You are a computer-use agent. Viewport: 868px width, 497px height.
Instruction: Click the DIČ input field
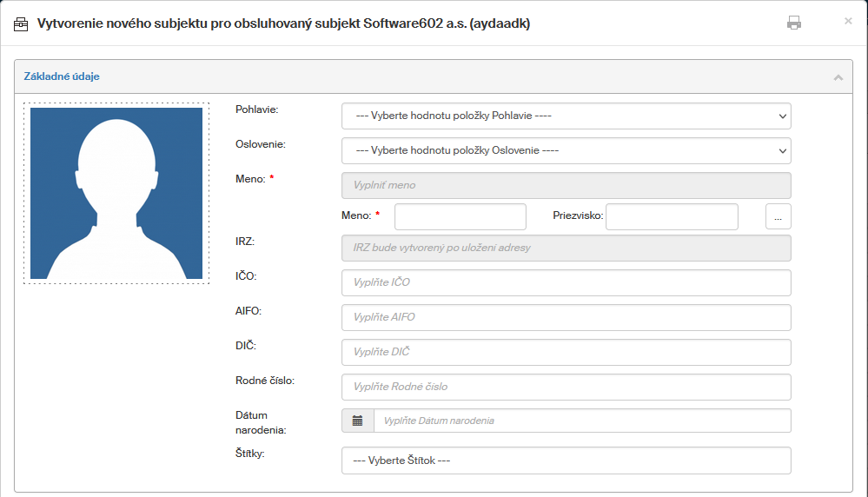point(566,352)
